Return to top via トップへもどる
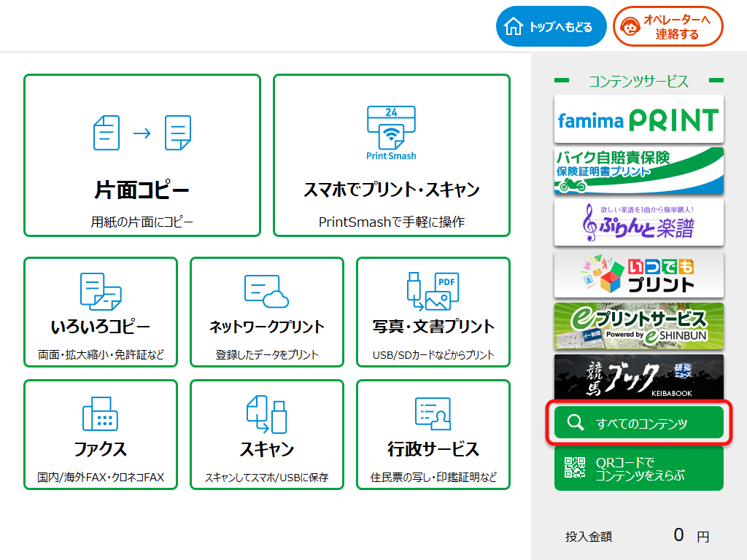 pyautogui.click(x=551, y=26)
